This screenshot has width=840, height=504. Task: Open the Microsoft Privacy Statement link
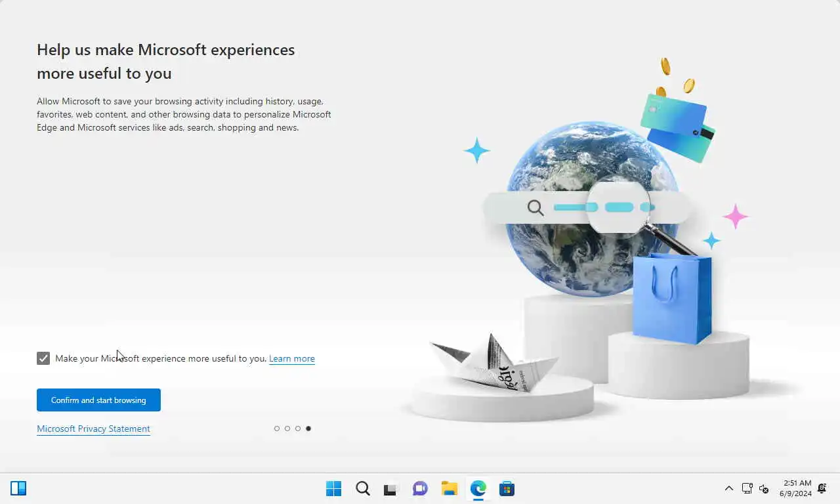point(93,429)
